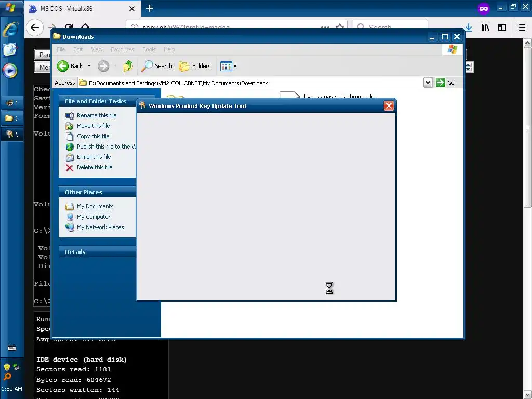Click the Pause button on the v86 page
This screenshot has width=532, height=399.
tap(43, 55)
